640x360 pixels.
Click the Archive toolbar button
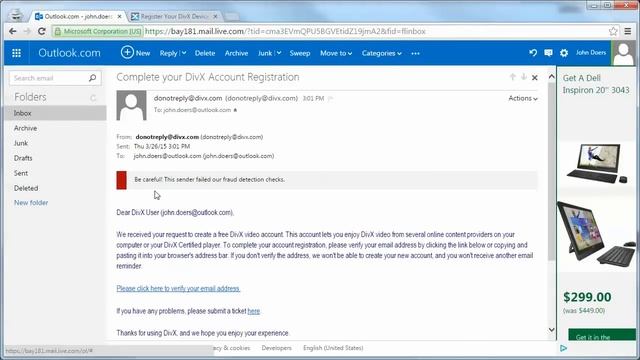coord(236,53)
